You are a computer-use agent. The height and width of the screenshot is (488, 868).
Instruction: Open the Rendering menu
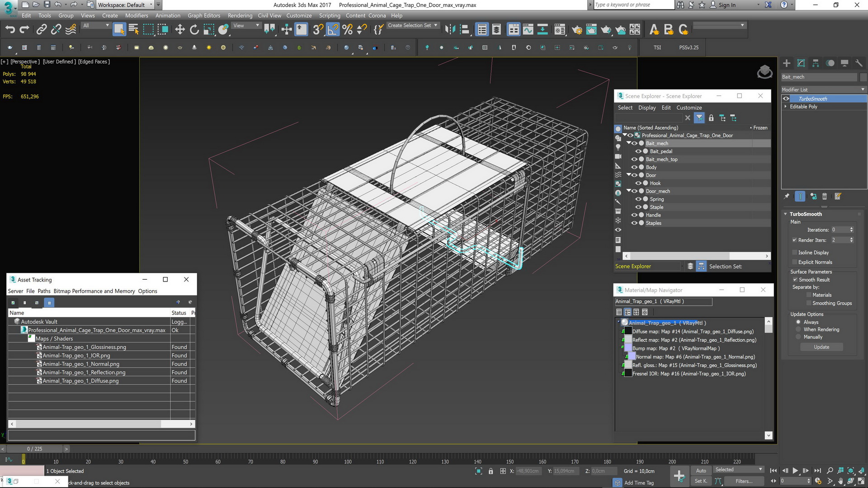click(x=240, y=15)
